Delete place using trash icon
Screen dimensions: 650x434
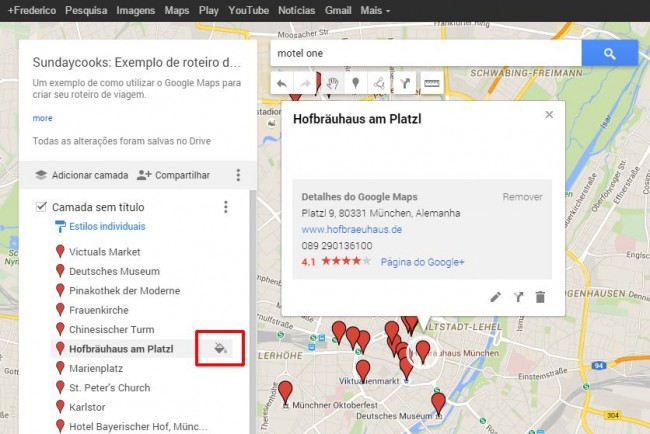click(x=540, y=297)
